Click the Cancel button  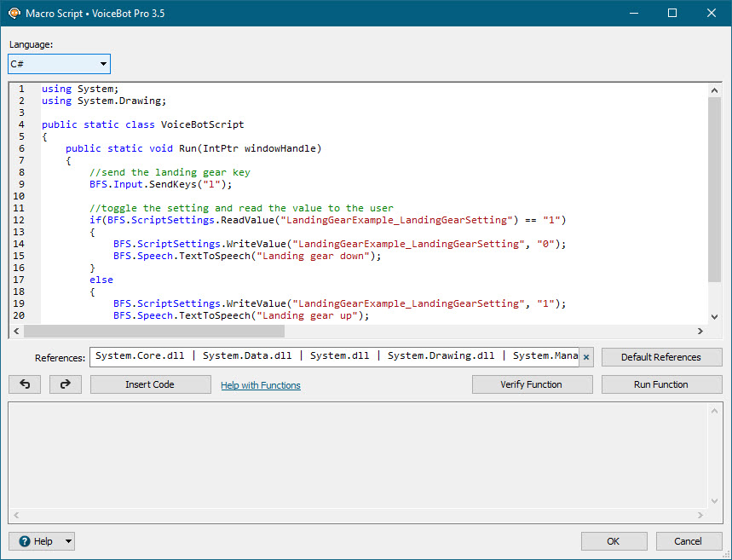[x=689, y=541]
